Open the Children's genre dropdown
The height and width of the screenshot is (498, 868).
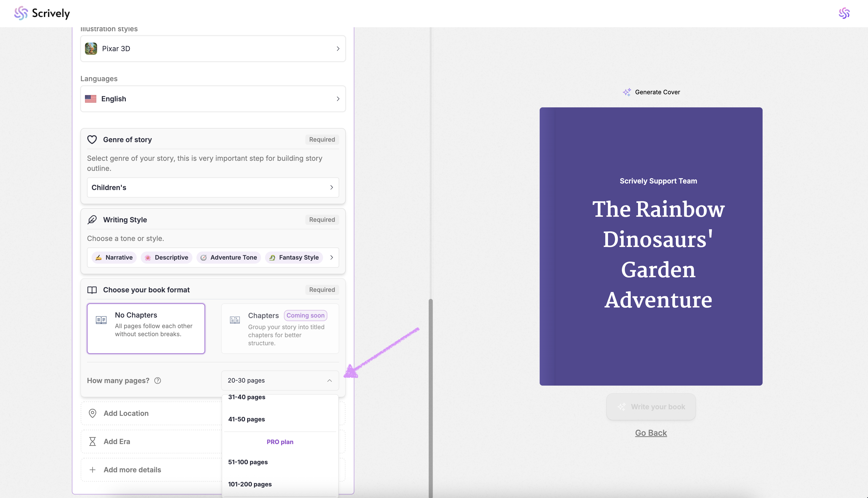point(213,188)
